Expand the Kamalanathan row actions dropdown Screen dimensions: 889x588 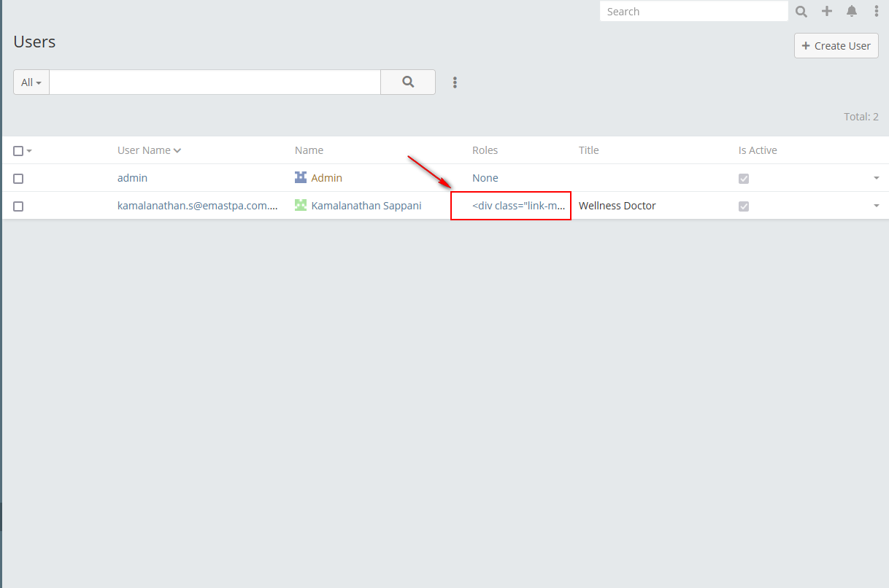(x=876, y=206)
